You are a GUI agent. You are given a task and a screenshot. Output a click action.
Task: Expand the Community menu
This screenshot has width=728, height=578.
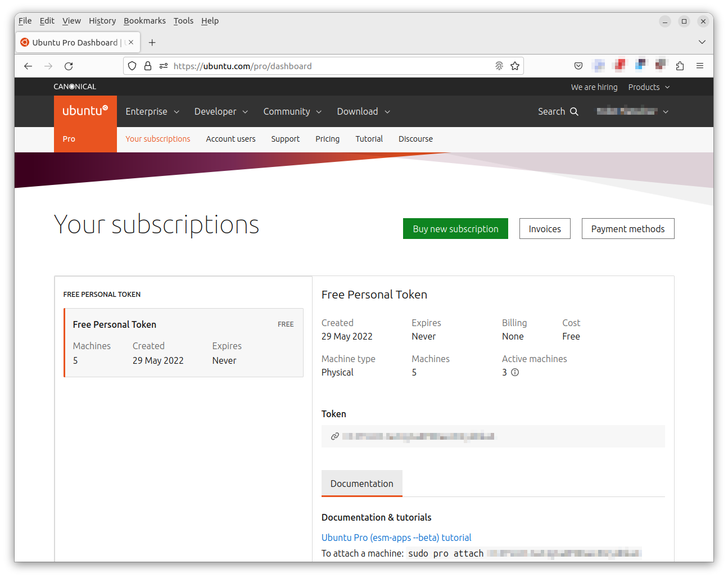[292, 111]
